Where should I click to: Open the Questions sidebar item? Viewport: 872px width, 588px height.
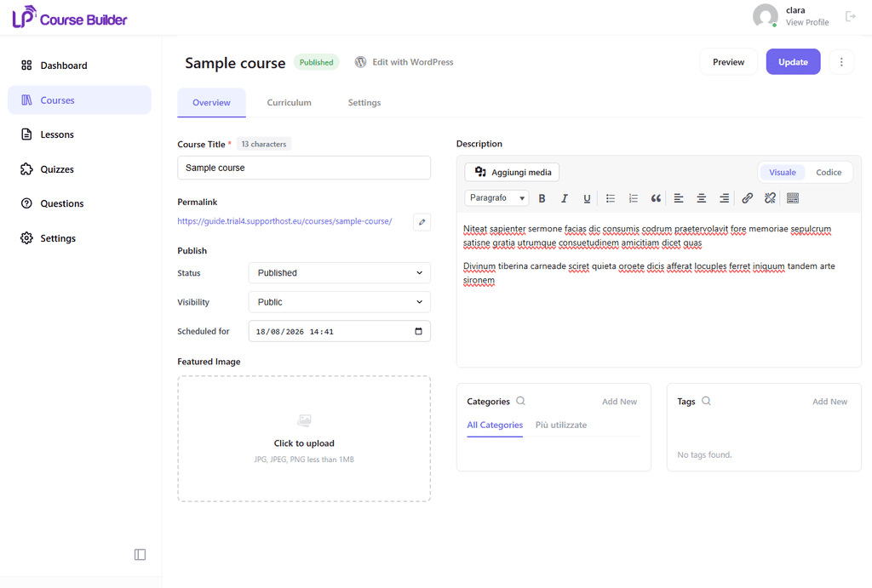click(79, 203)
